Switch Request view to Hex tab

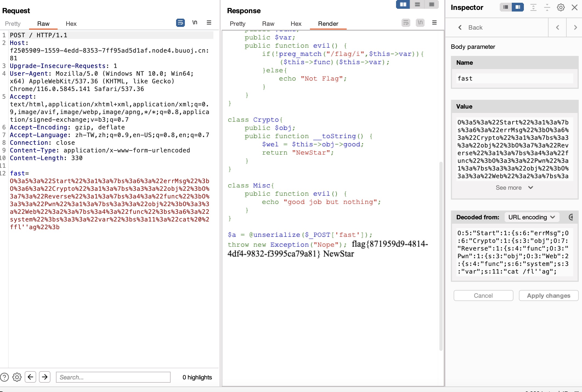tap(71, 24)
